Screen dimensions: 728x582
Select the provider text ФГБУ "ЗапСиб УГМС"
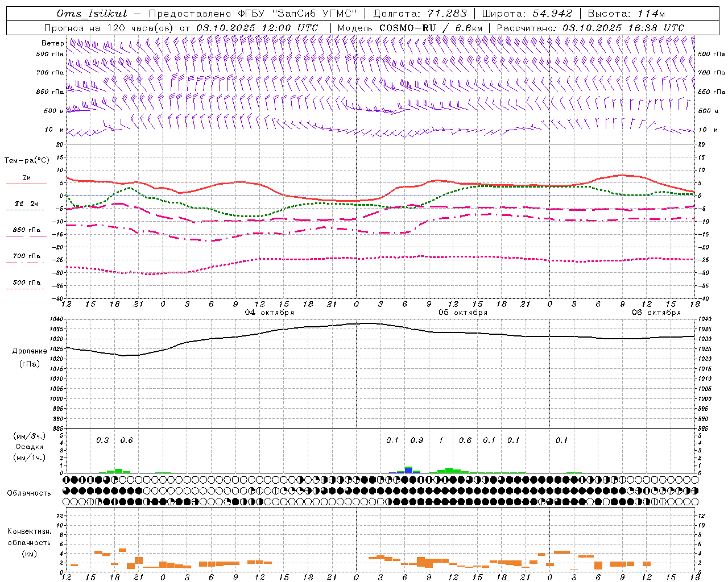296,14
